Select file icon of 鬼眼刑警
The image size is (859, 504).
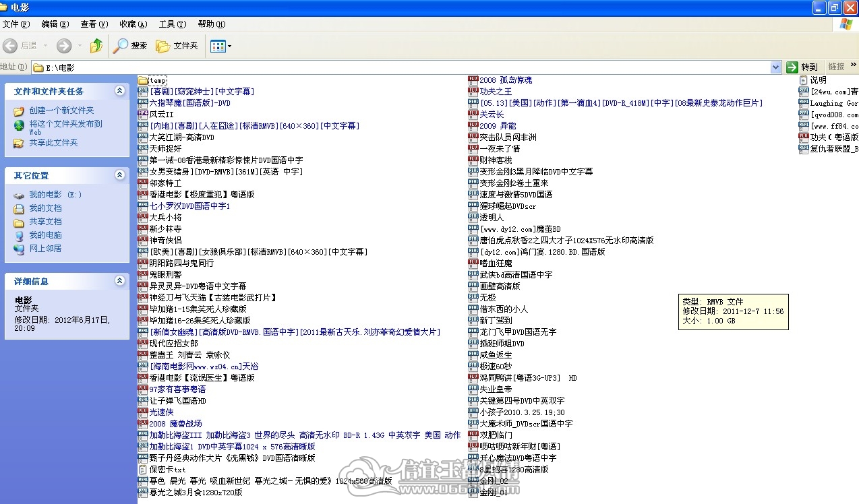[x=143, y=275]
